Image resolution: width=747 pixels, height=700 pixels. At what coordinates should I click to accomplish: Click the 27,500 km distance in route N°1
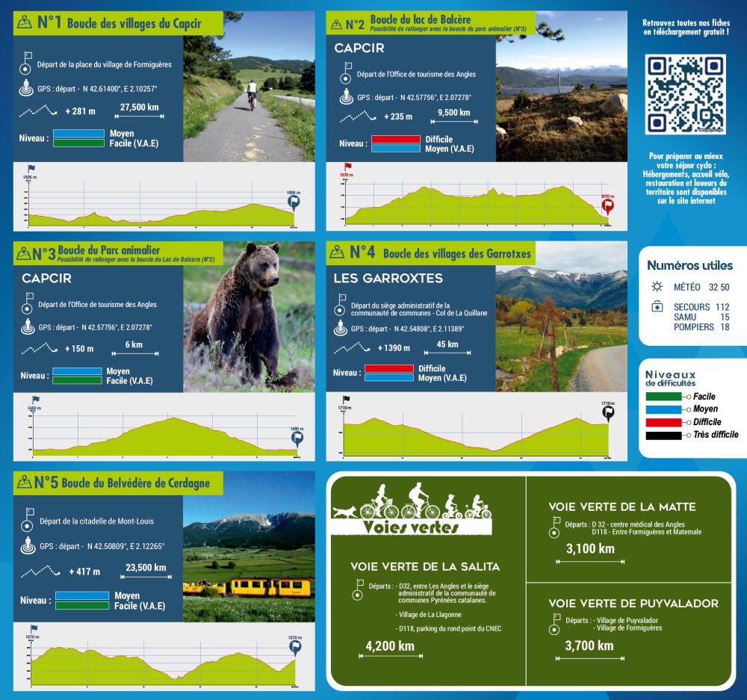[139, 108]
